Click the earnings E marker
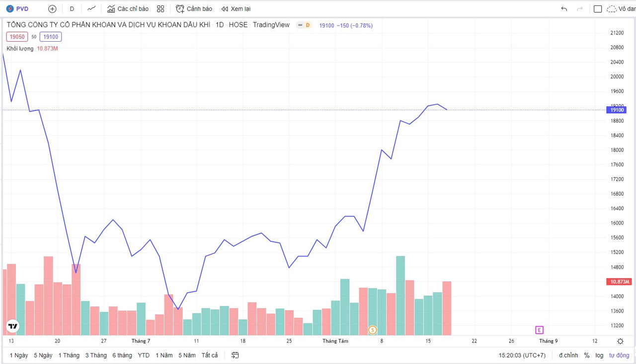The width and height of the screenshot is (636, 364). pyautogui.click(x=539, y=330)
